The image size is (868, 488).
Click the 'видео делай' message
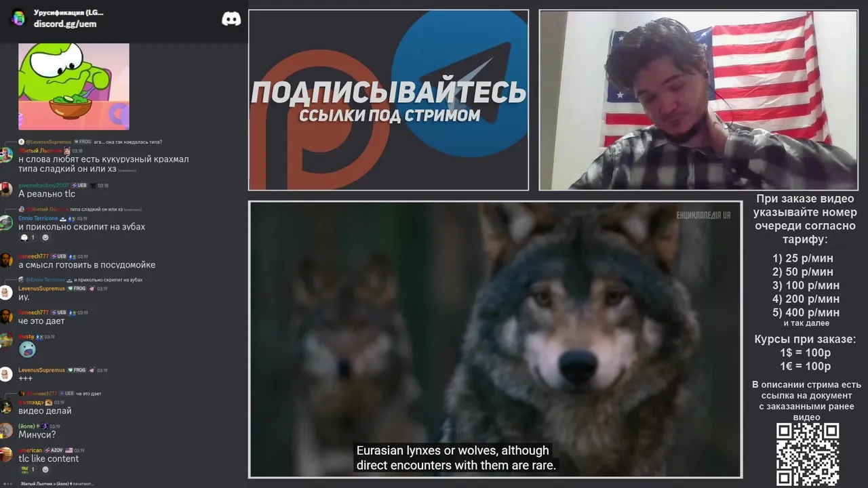45,411
